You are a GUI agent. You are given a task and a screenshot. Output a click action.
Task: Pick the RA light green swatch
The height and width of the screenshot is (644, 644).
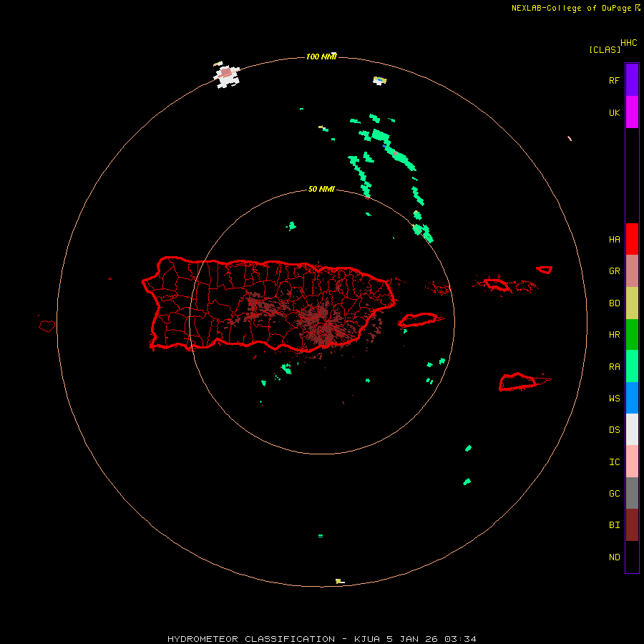click(632, 366)
